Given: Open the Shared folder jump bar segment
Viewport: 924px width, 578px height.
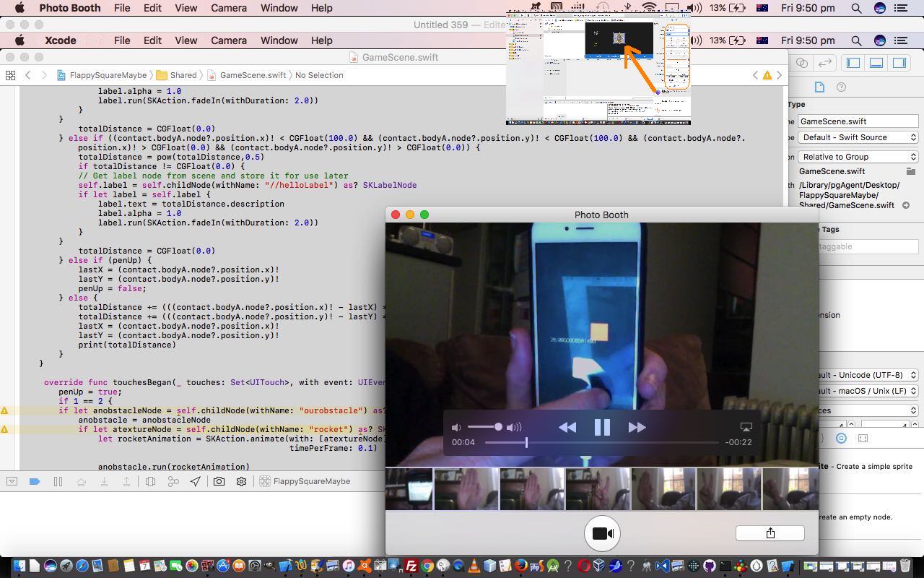Looking at the screenshot, I should point(177,75).
